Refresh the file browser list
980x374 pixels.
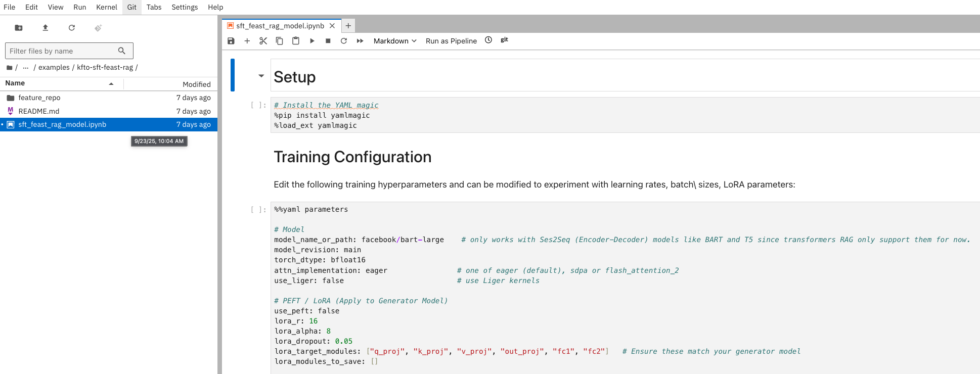pyautogui.click(x=72, y=28)
